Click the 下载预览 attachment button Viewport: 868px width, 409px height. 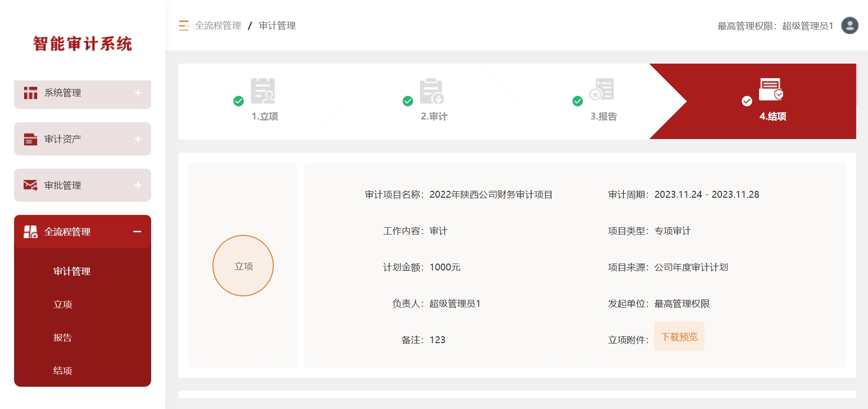pos(679,336)
